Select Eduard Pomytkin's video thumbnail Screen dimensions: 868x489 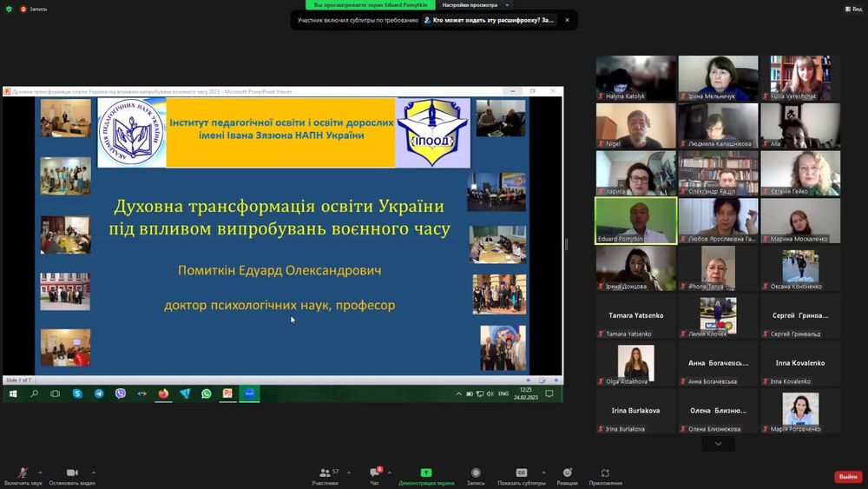pos(635,221)
